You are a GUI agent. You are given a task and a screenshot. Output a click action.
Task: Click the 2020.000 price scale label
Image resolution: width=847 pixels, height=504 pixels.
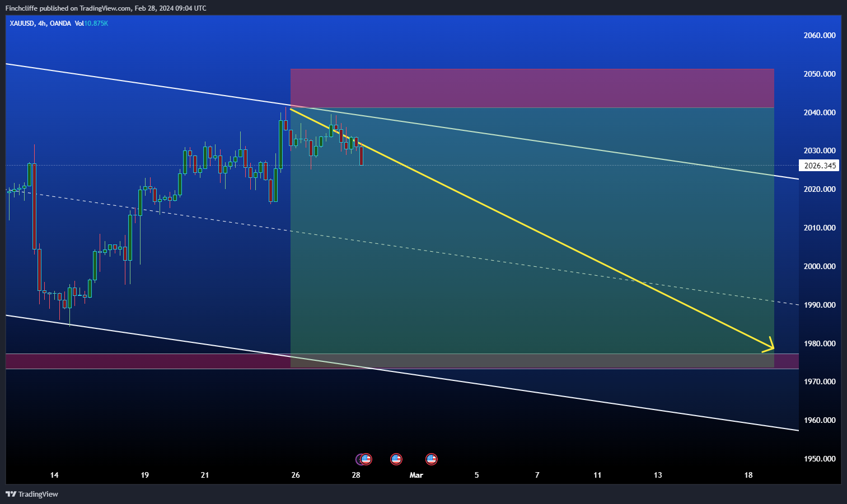[820, 189]
